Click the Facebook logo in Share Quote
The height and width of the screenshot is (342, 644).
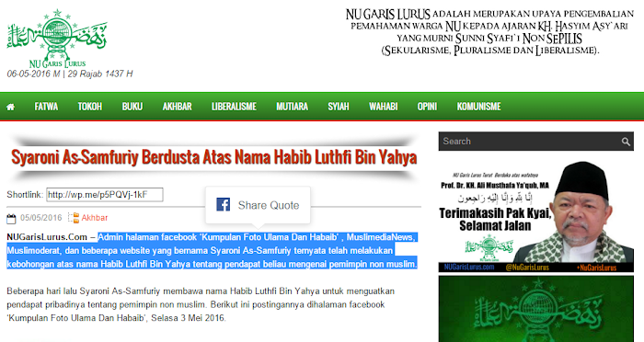pos(223,204)
